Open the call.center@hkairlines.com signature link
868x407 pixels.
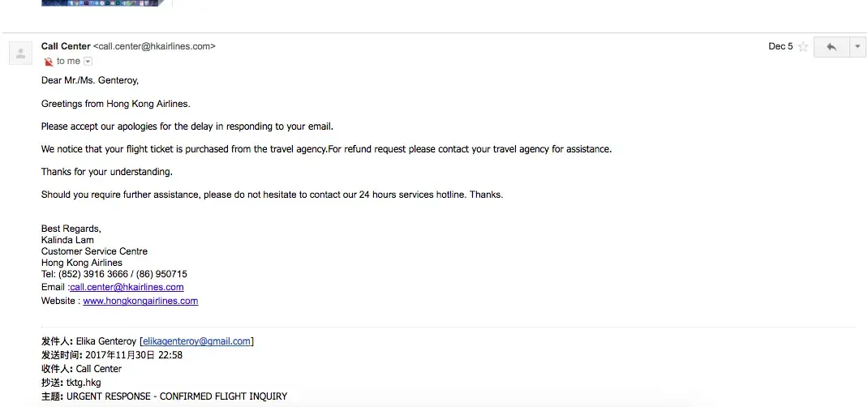pyautogui.click(x=127, y=287)
